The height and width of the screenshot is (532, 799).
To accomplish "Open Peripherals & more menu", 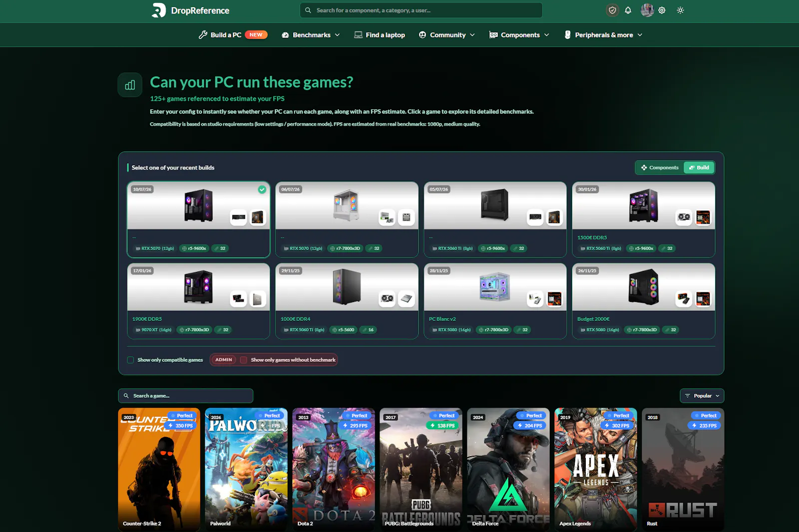I will coord(604,35).
